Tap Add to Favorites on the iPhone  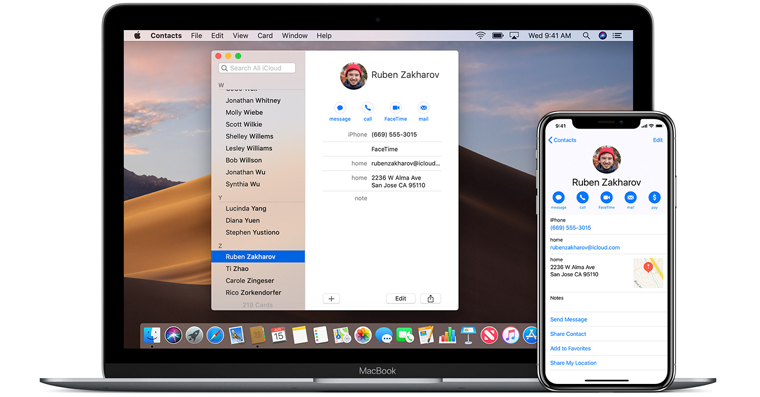click(570, 349)
